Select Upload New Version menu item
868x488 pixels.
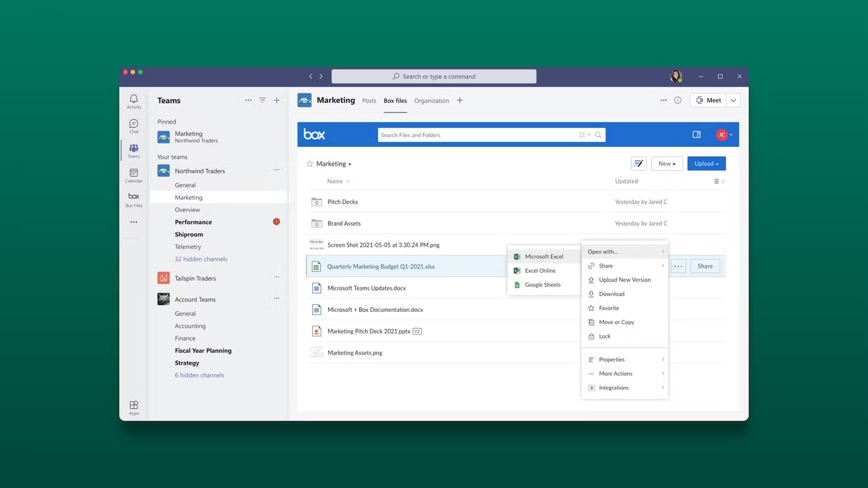625,280
